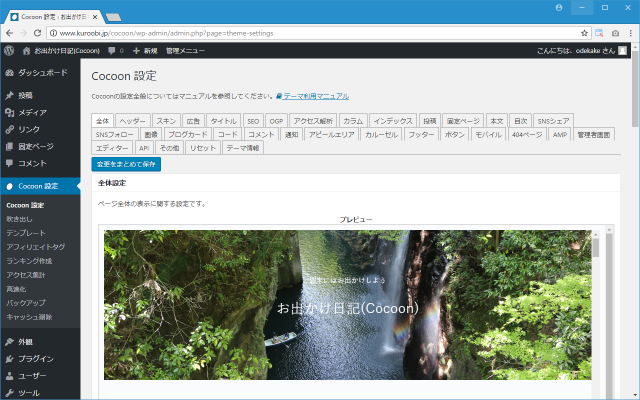Open 管理メニュー in admin bar
Viewport: 640px width, 400px height.
pyautogui.click(x=185, y=51)
